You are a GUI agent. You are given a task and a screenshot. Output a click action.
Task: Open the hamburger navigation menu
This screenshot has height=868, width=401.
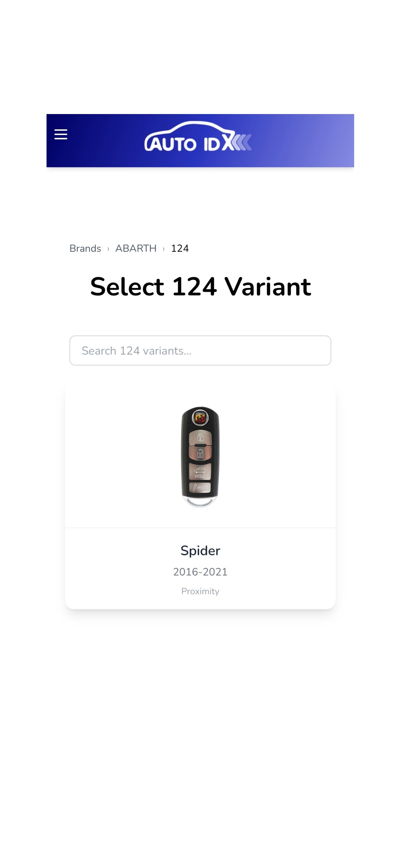click(61, 134)
